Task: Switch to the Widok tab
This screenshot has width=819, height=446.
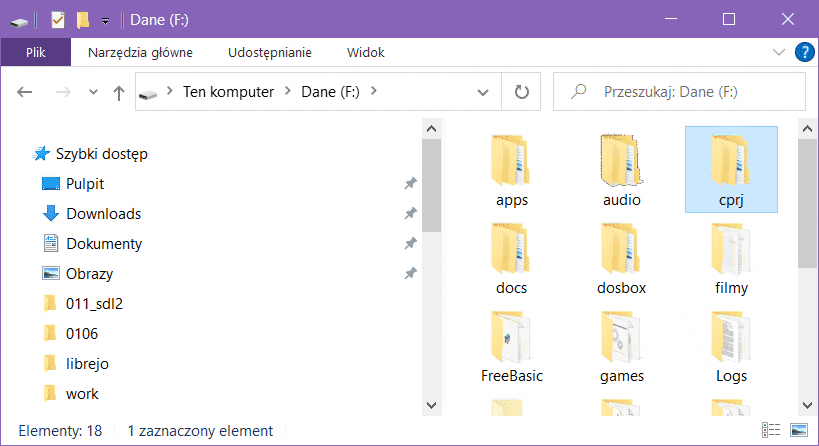Action: [x=365, y=52]
